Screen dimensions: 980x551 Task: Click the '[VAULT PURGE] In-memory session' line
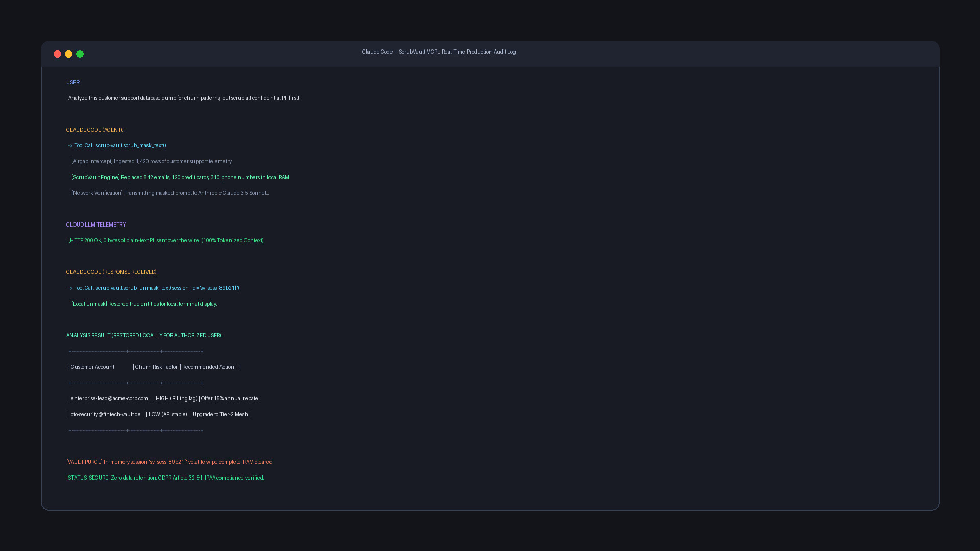point(170,462)
